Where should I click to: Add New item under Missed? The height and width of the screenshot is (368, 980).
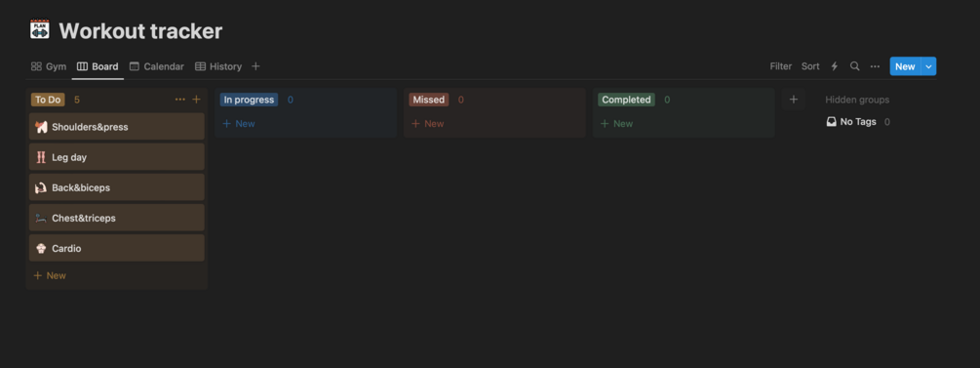pyautogui.click(x=428, y=123)
